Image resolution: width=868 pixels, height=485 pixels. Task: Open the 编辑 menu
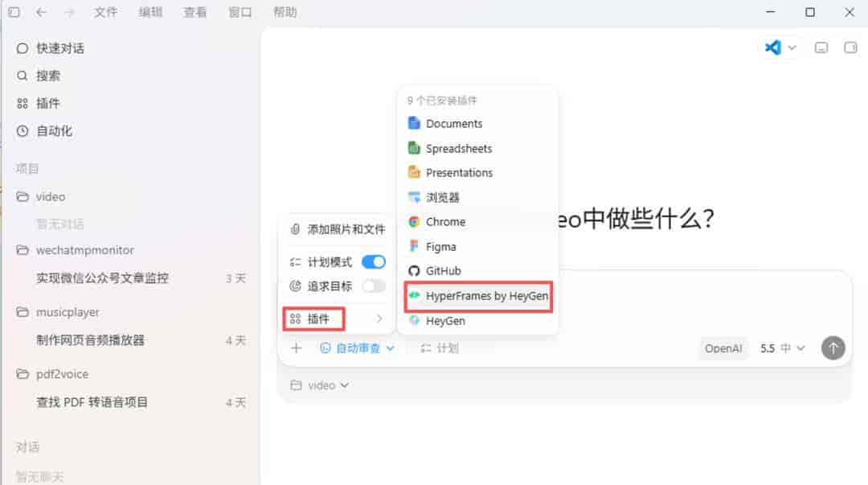(x=150, y=11)
